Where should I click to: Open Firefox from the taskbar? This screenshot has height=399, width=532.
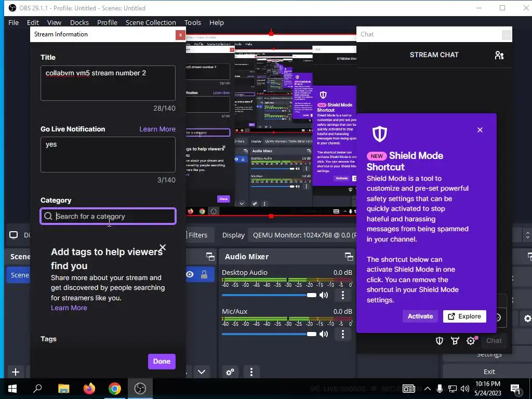click(89, 389)
